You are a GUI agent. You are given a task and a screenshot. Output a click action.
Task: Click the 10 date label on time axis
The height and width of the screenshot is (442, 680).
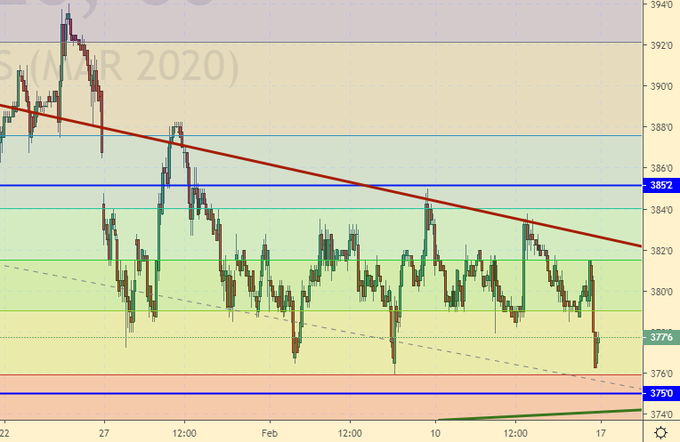tap(435, 432)
